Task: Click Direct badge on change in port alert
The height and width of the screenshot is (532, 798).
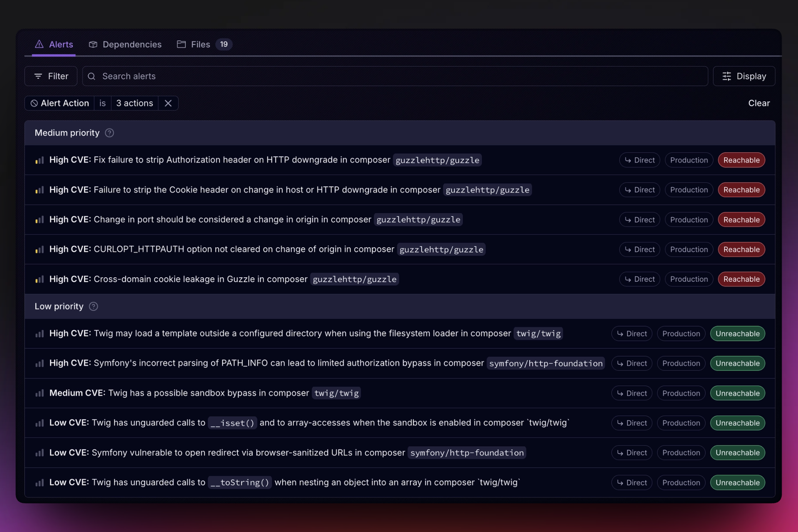Action: (639, 220)
